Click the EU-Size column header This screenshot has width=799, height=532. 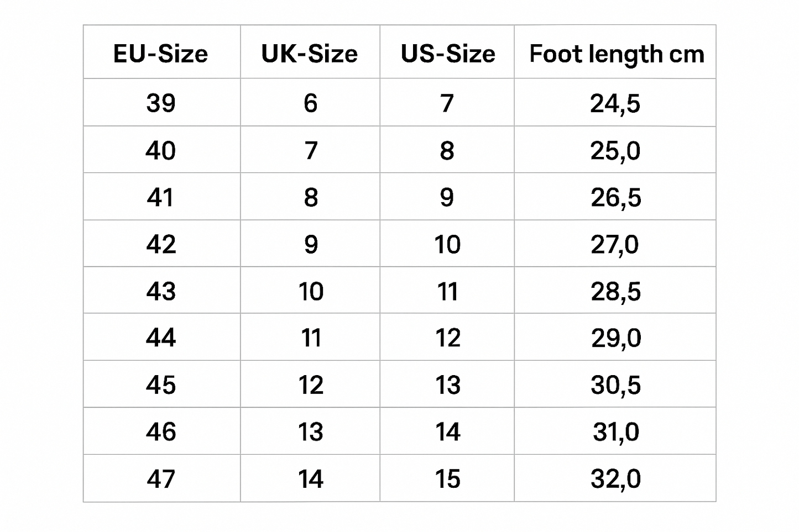point(161,54)
